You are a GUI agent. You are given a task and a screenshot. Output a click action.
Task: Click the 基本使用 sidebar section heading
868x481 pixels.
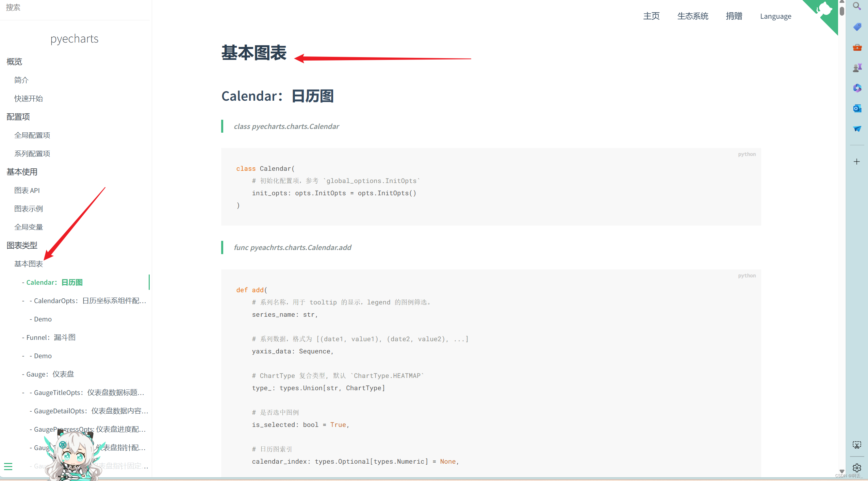pyautogui.click(x=22, y=172)
